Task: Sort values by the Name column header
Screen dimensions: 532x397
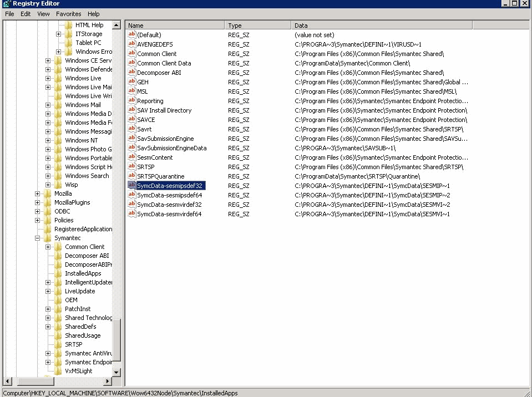Action: coord(175,26)
